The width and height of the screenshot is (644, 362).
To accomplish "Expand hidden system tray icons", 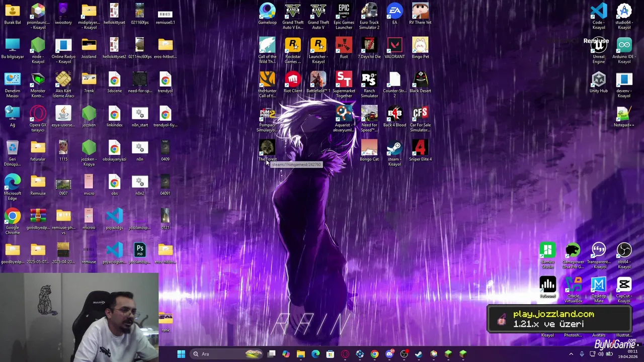I will click(x=571, y=354).
